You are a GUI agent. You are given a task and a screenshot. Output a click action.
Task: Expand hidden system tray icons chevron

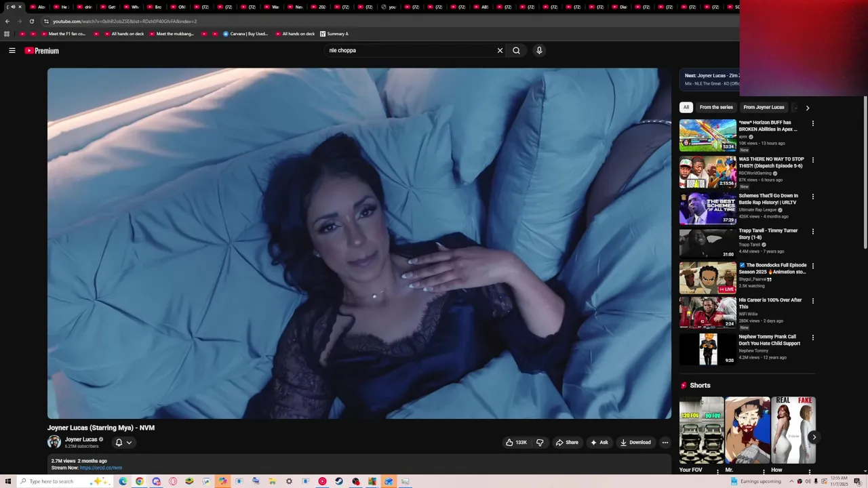791,481
